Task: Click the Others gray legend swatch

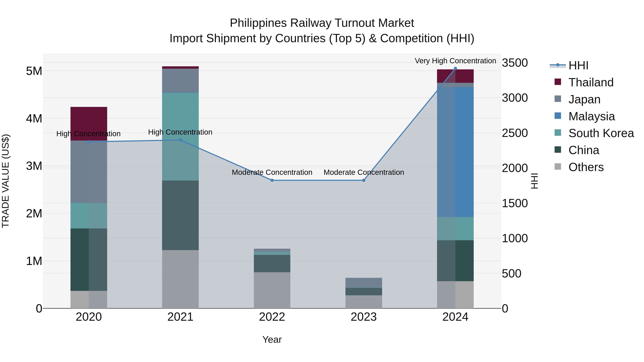Action: coord(558,166)
